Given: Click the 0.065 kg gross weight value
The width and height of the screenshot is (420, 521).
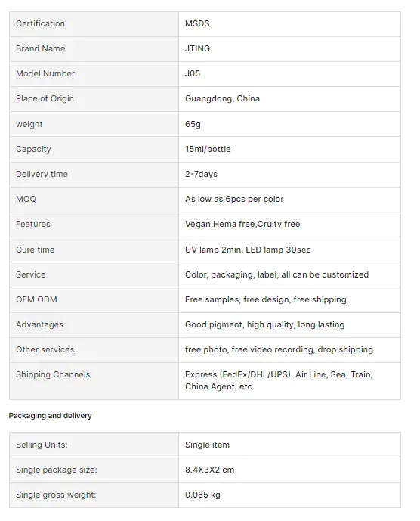Looking at the screenshot, I should [x=202, y=495].
